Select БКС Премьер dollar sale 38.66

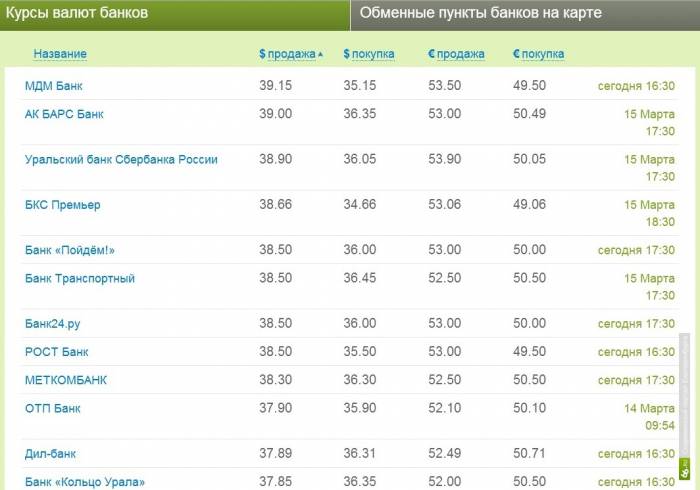(275, 204)
